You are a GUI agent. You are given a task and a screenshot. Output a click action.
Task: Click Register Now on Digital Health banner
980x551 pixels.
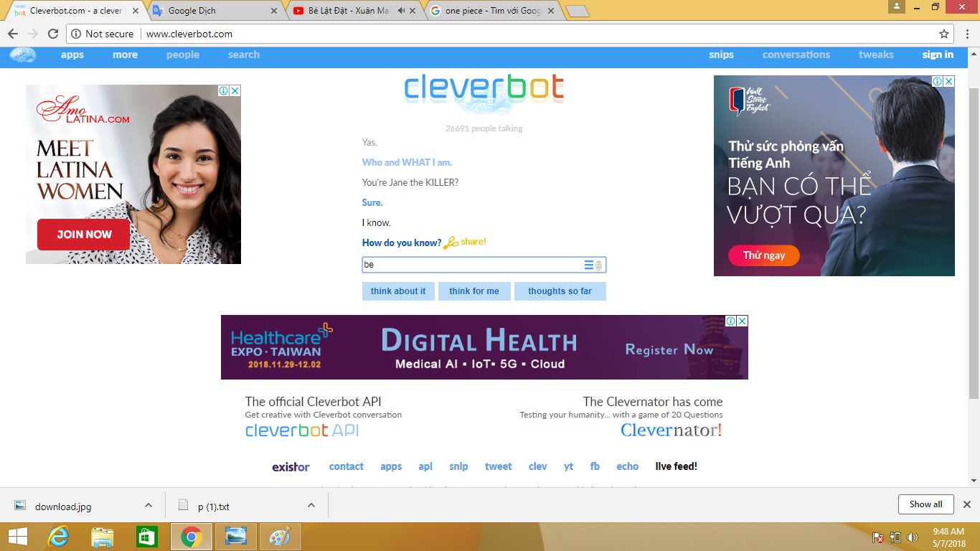click(x=669, y=350)
